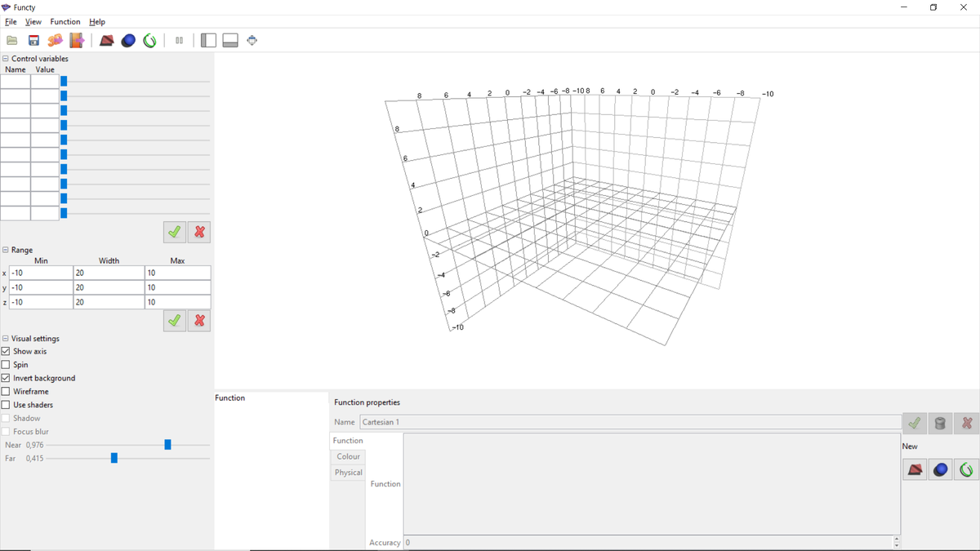This screenshot has width=980, height=551.
Task: Click the last control variable slider handle
Action: point(64,213)
